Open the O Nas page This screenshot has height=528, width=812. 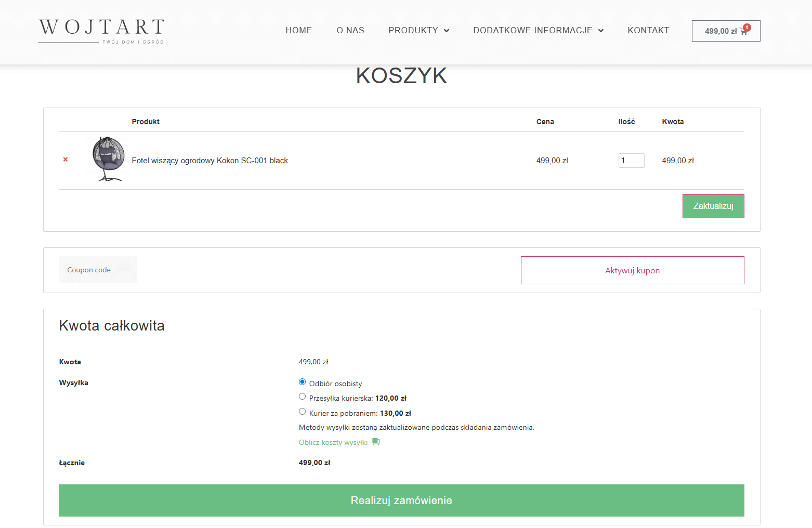[x=350, y=31]
